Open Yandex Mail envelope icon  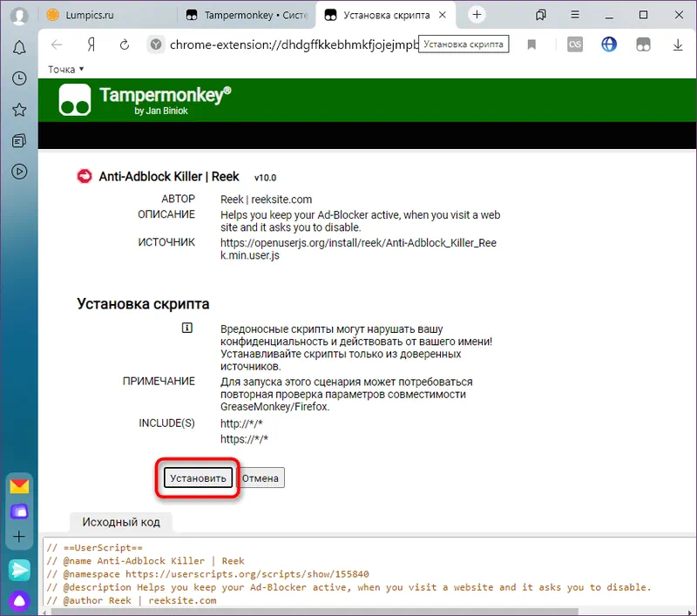(x=19, y=486)
